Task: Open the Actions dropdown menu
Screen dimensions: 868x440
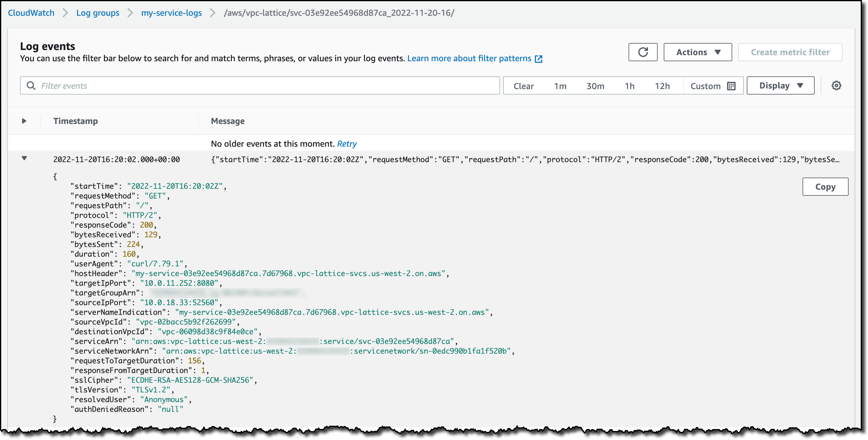Action: click(697, 52)
